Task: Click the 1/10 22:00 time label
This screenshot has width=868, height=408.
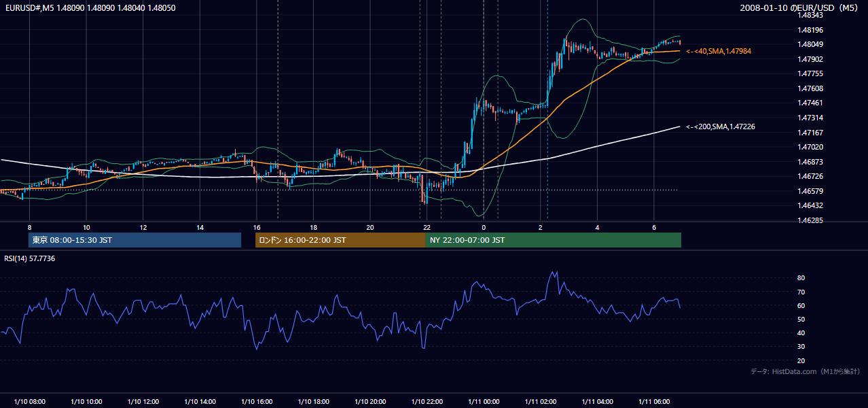Action: (427, 402)
